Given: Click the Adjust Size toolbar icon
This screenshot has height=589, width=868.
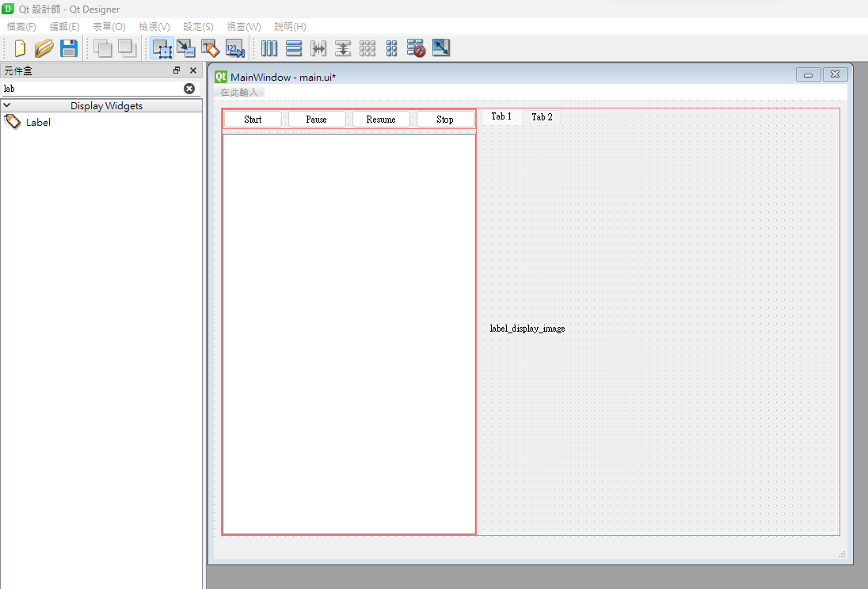Looking at the screenshot, I should point(440,48).
